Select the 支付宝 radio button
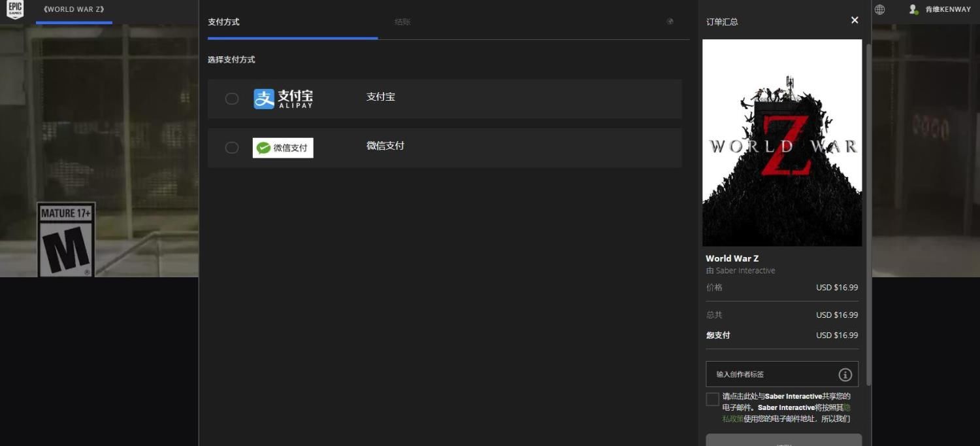Viewport: 980px width, 446px height. coord(232,99)
